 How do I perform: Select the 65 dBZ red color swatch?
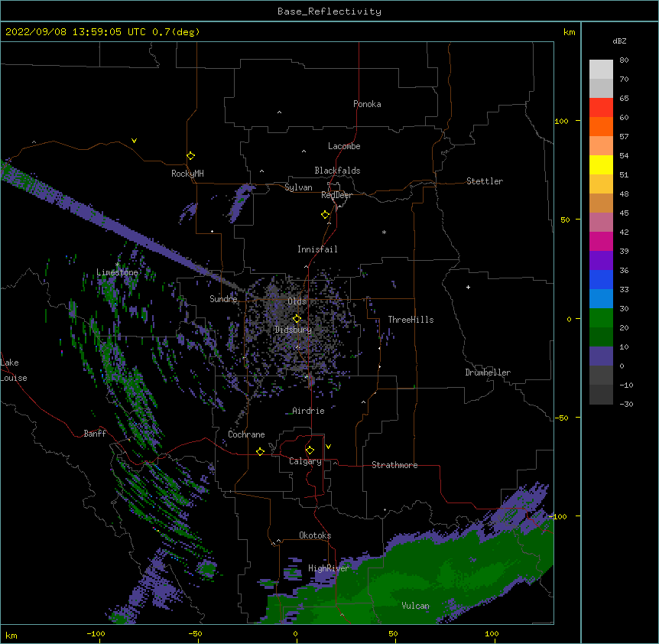click(601, 108)
